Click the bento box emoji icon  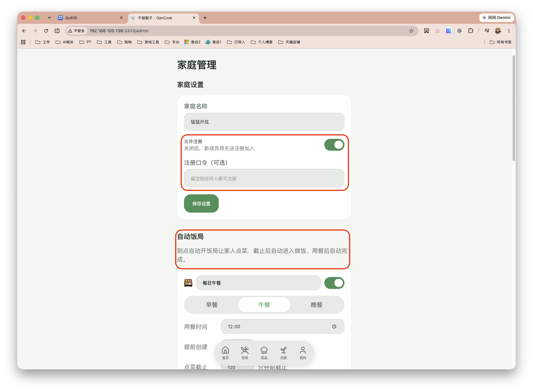(x=188, y=283)
